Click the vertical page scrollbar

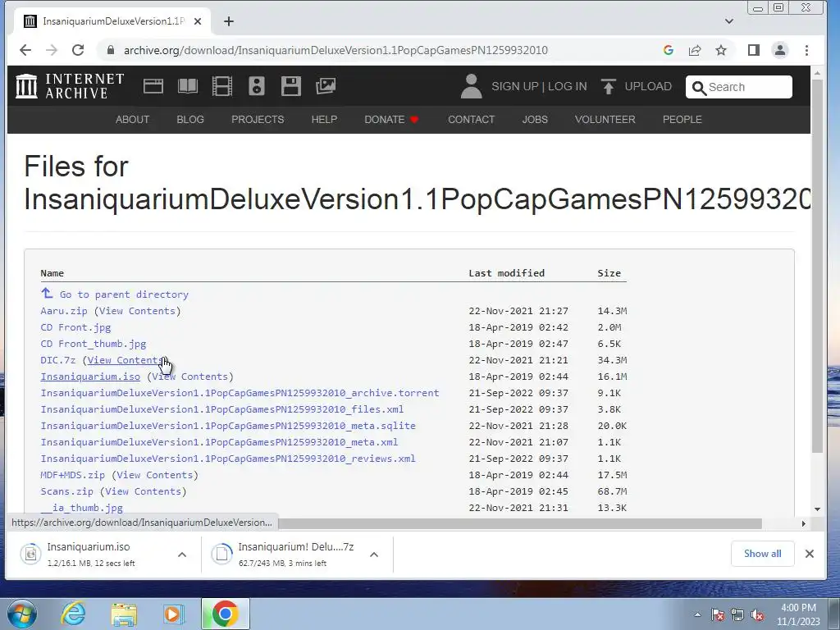(817, 268)
